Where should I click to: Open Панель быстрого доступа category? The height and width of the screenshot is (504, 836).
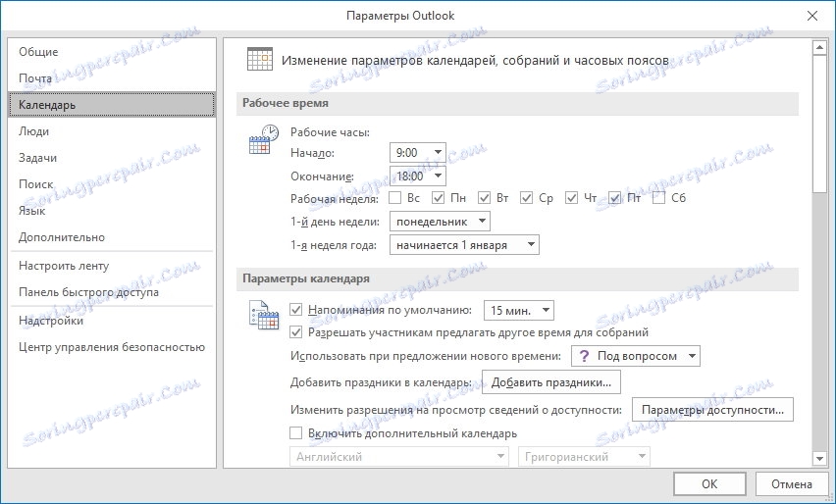coord(112,292)
